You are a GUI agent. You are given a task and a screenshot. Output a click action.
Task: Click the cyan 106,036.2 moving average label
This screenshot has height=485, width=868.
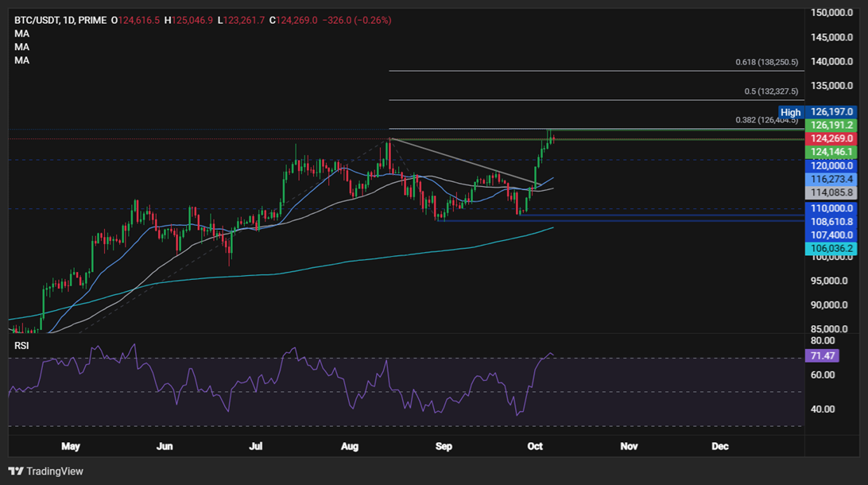832,249
